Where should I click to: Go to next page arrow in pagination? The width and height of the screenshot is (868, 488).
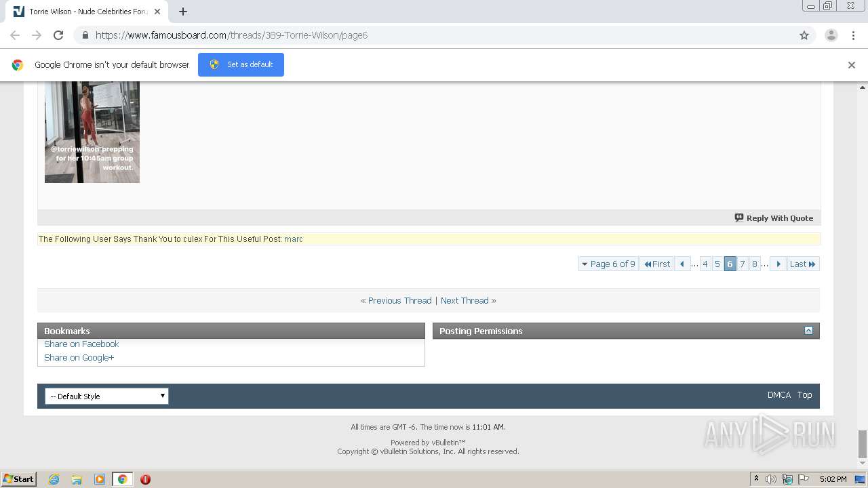778,264
